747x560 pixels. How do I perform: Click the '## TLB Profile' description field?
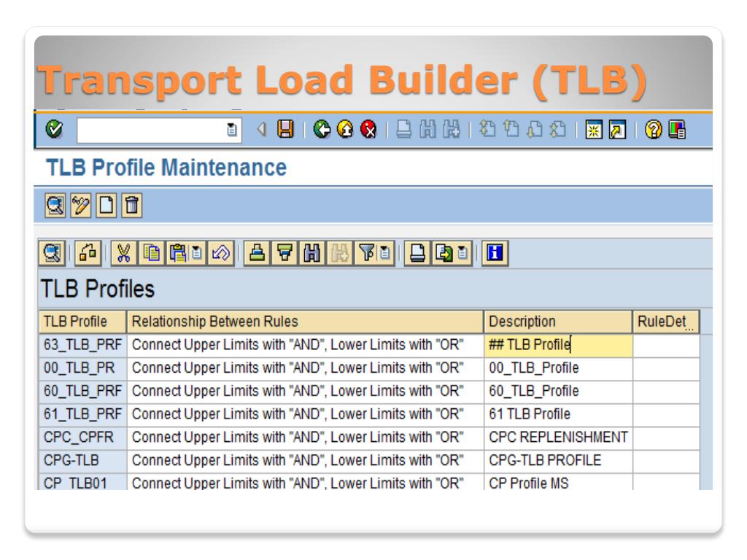coord(558,345)
